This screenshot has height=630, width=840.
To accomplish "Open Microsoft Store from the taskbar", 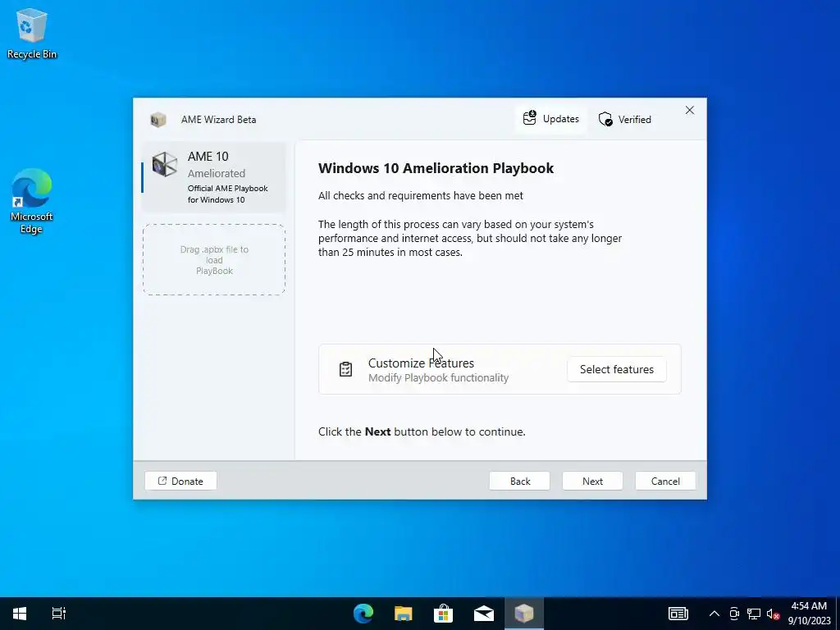I will pos(444,614).
